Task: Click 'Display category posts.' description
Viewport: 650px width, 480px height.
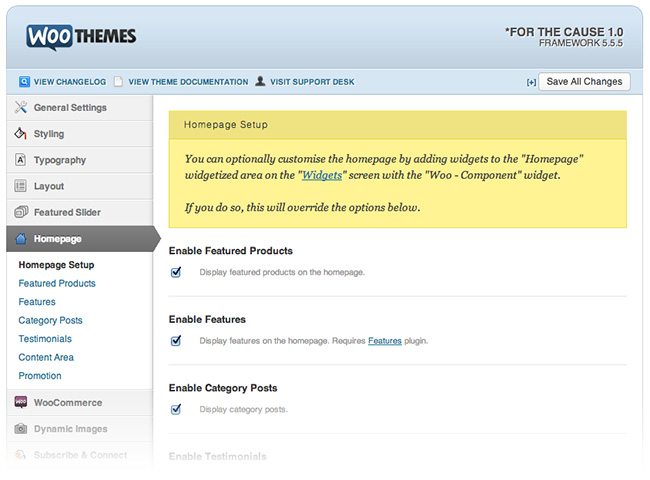Action: [243, 410]
